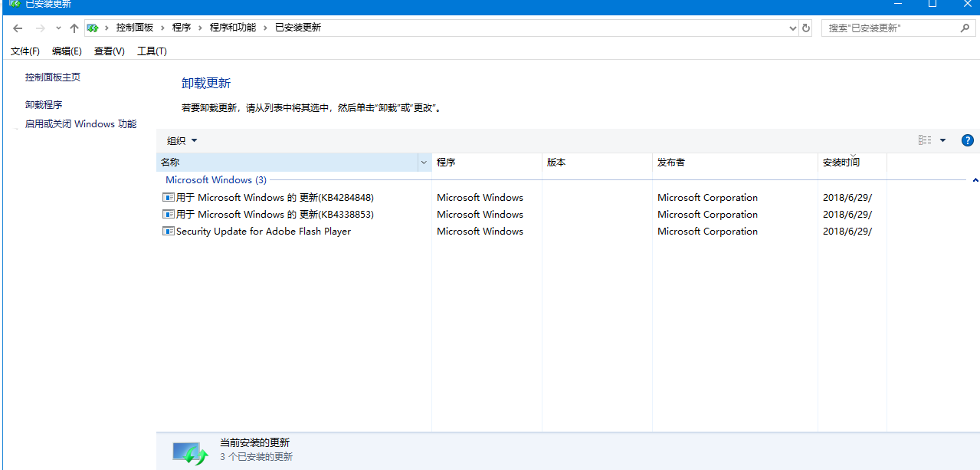The height and width of the screenshot is (470, 980).
Task: Click the Up one level arrow
Action: pos(74,28)
